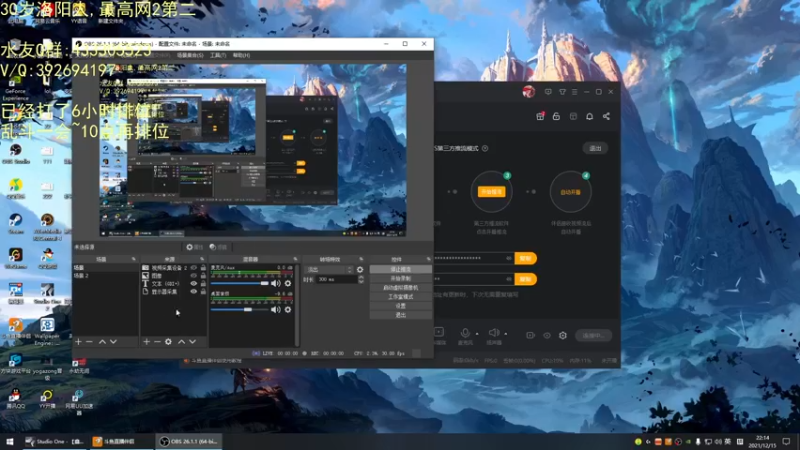The width and height of the screenshot is (800, 450).
Task: Open the notifications bell in Douyu
Action: point(589,116)
